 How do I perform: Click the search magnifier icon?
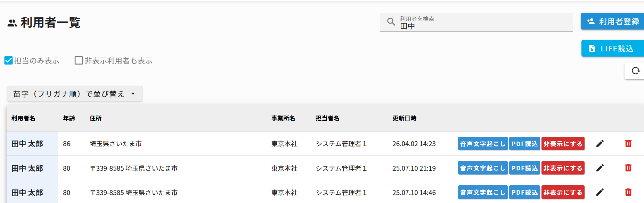coord(391,22)
